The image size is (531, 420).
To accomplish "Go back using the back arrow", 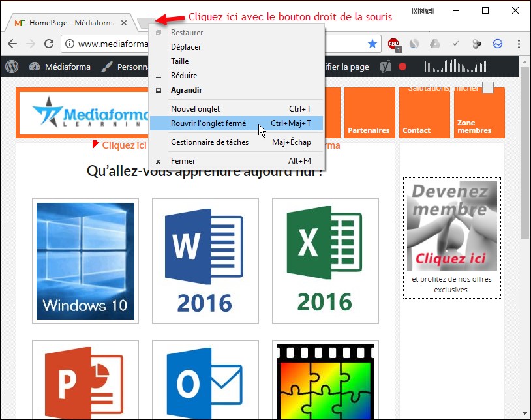I will pos(12,44).
